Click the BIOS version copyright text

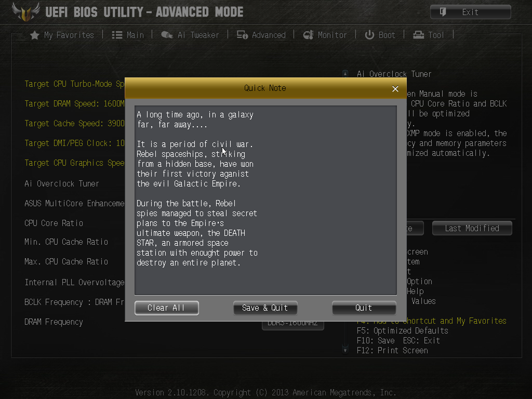(265, 393)
